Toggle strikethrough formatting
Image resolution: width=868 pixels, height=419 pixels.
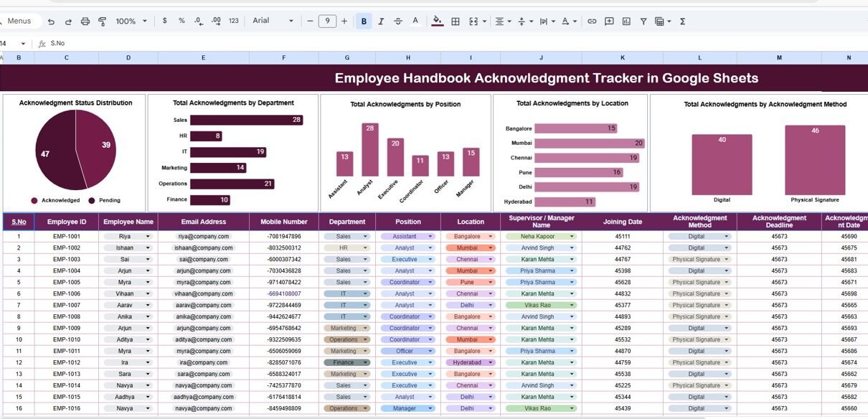pos(398,22)
